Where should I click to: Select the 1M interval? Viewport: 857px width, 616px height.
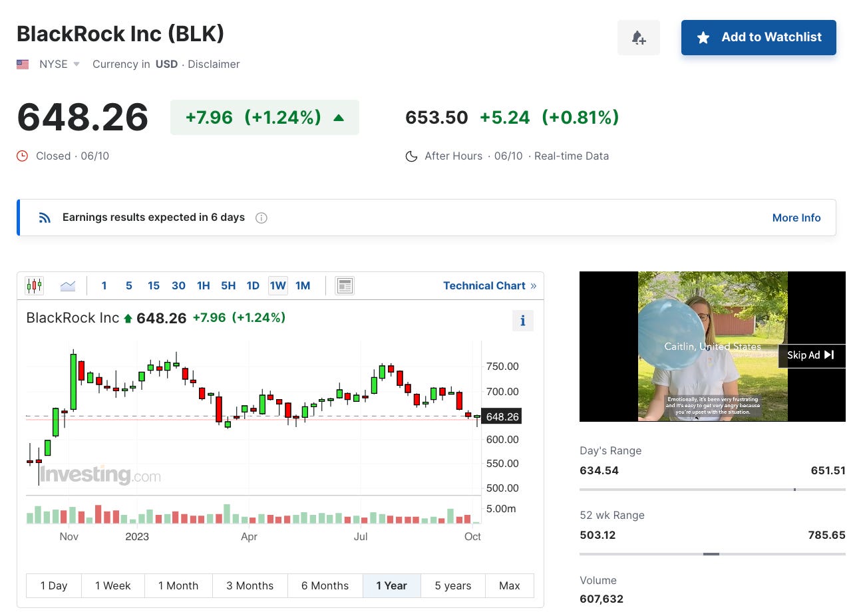coord(303,285)
